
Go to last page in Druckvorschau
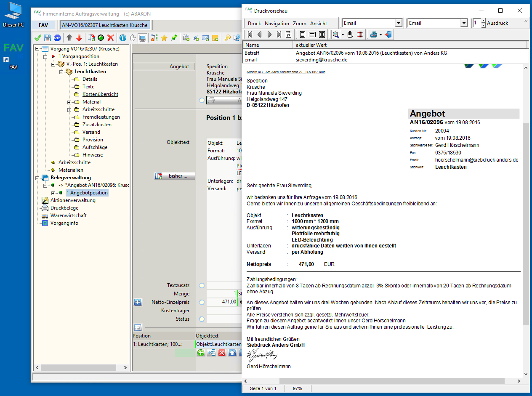tap(279, 35)
